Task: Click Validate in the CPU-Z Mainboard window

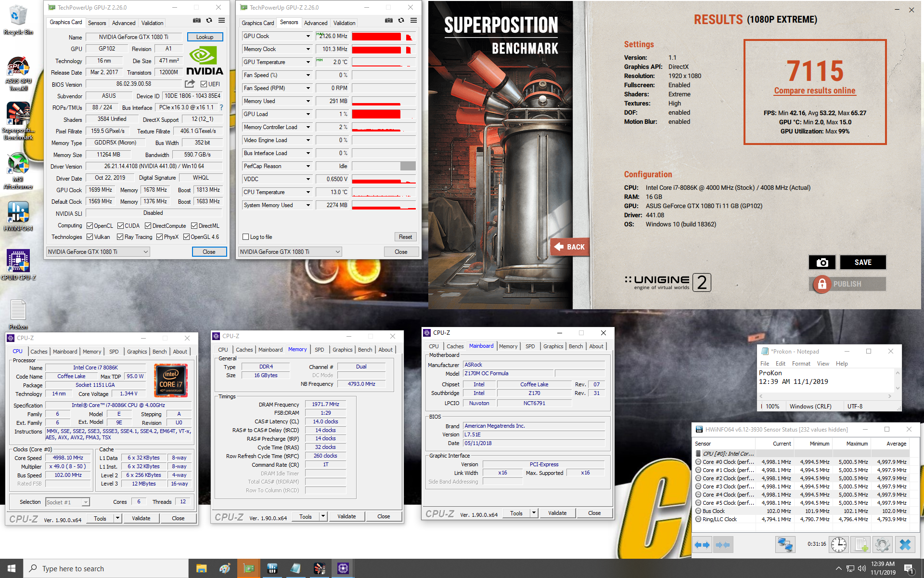Action: 557,513
